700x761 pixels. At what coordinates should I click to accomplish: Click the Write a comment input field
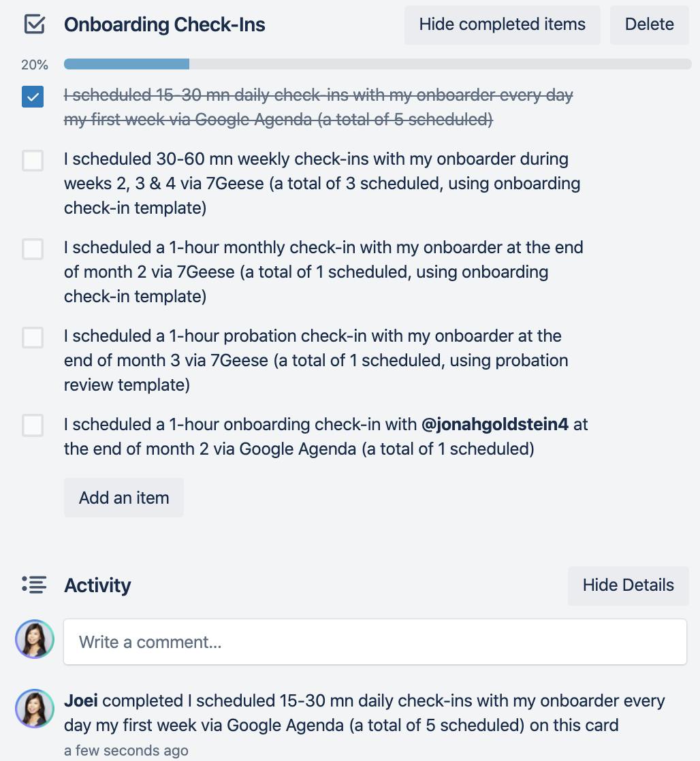coord(375,641)
